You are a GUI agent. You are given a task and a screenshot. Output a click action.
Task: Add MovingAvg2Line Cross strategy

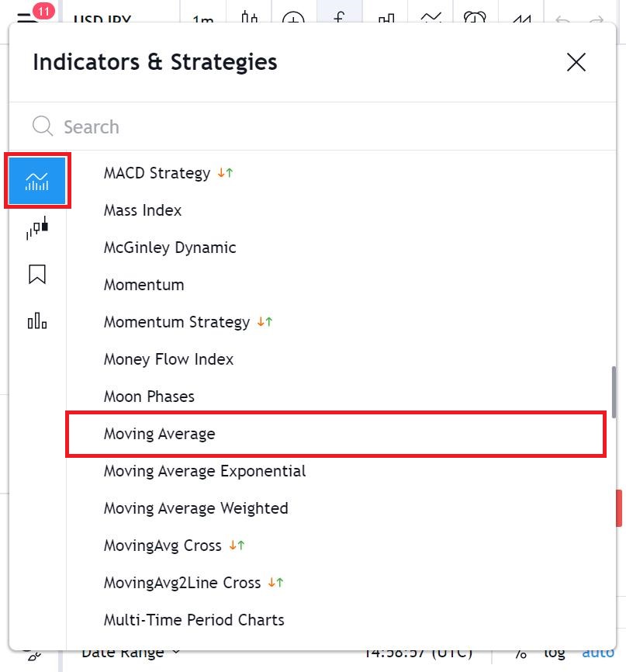click(182, 583)
